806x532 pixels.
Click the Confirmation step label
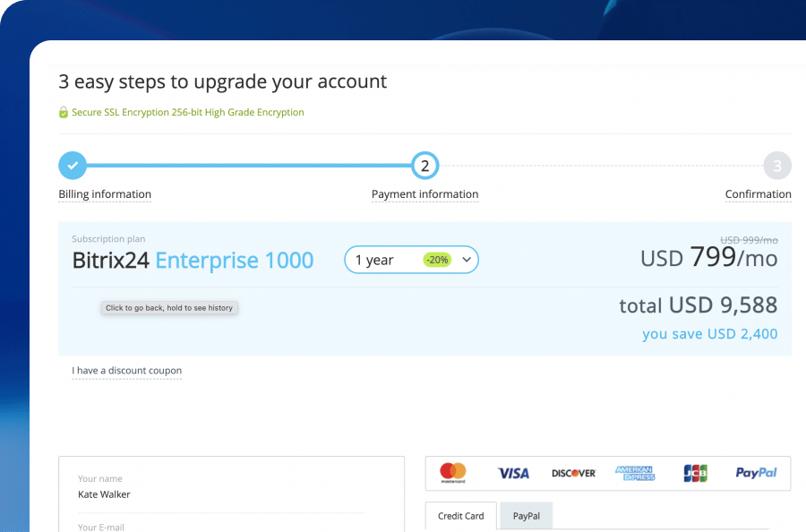click(x=758, y=194)
